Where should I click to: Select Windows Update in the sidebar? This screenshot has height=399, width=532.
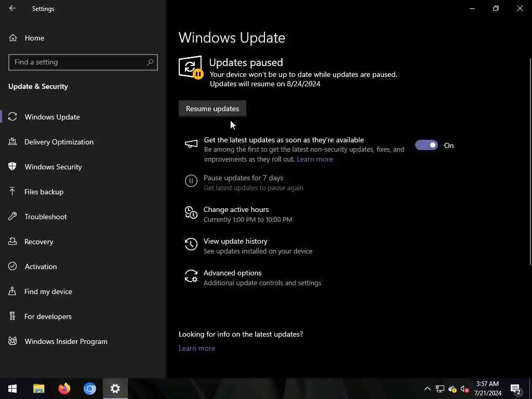pos(83,117)
